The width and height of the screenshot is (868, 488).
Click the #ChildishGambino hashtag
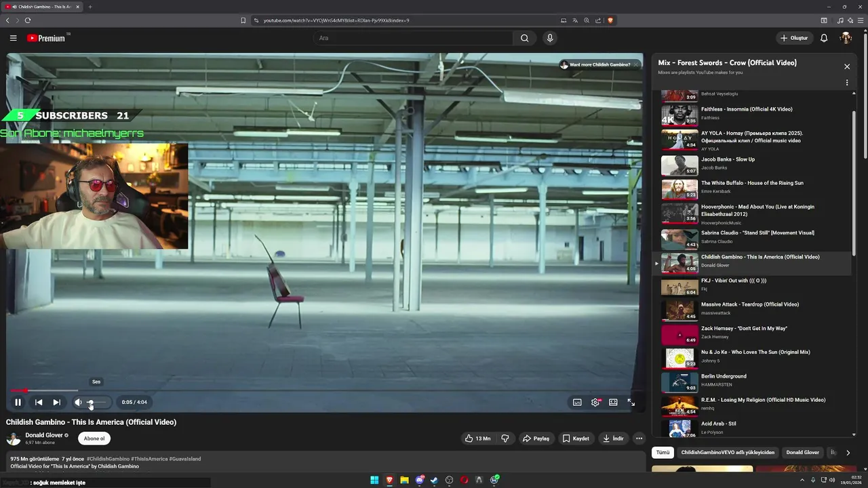pyautogui.click(x=108, y=459)
